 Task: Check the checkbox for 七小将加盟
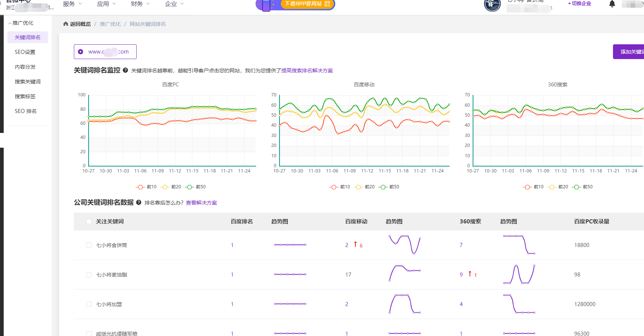click(x=89, y=304)
